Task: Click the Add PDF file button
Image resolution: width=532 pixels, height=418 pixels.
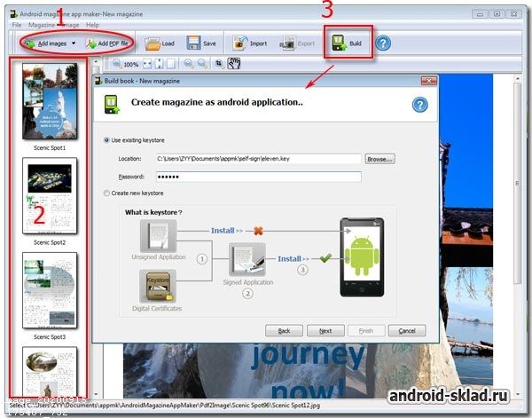Action: tap(106, 43)
